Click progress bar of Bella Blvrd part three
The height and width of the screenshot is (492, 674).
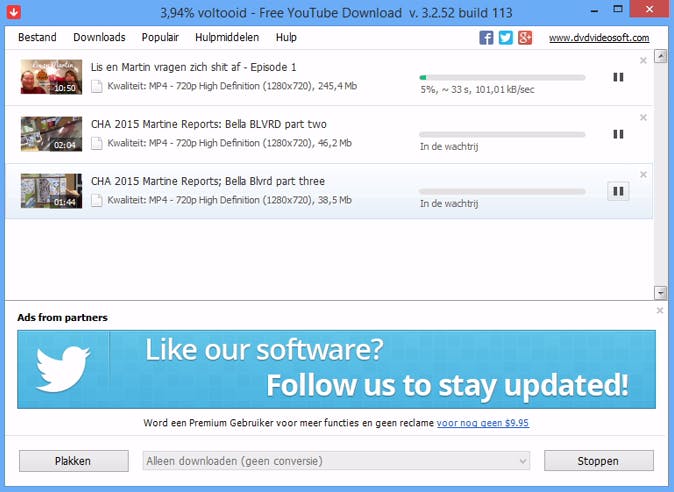point(502,192)
